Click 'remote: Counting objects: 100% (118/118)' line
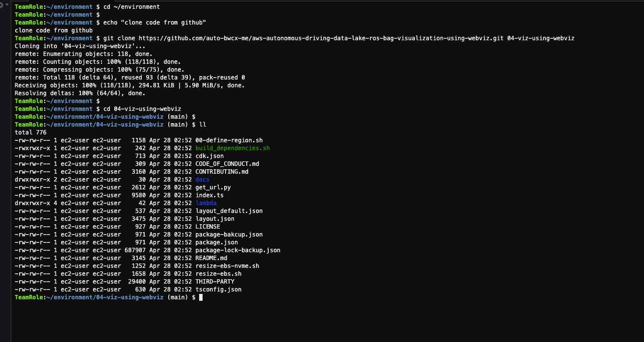 98,62
